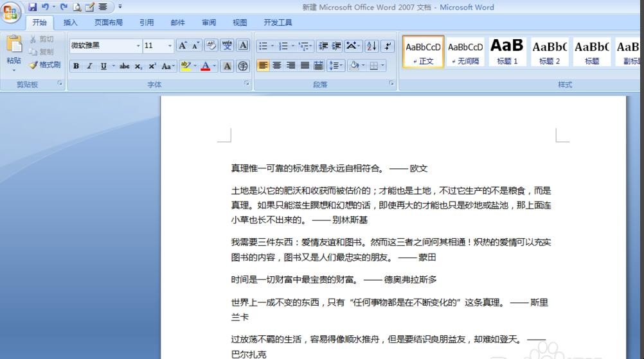
Task: Click the Grow Font icon
Action: pyautogui.click(x=183, y=46)
